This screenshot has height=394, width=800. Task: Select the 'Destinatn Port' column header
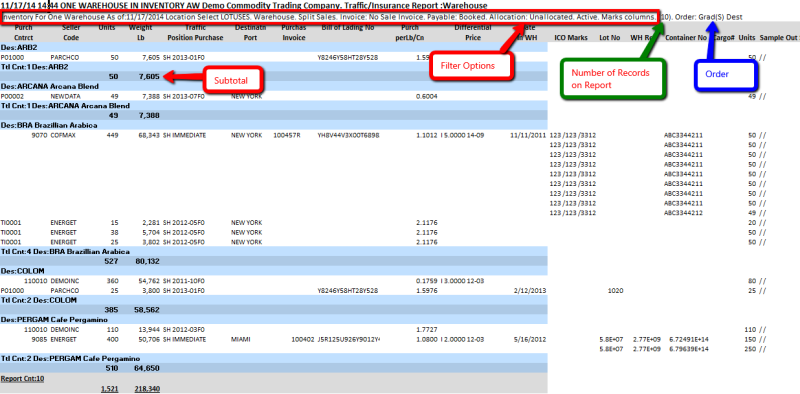tap(250, 33)
